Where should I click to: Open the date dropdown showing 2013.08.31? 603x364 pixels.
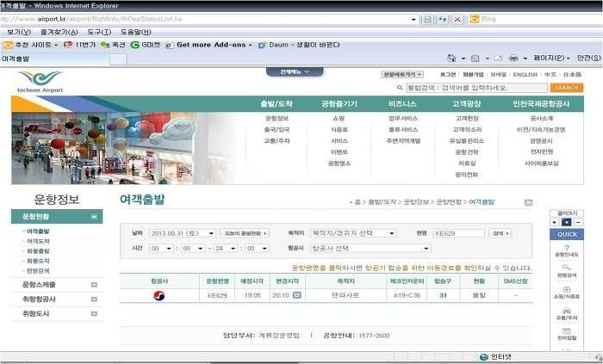coord(183,233)
